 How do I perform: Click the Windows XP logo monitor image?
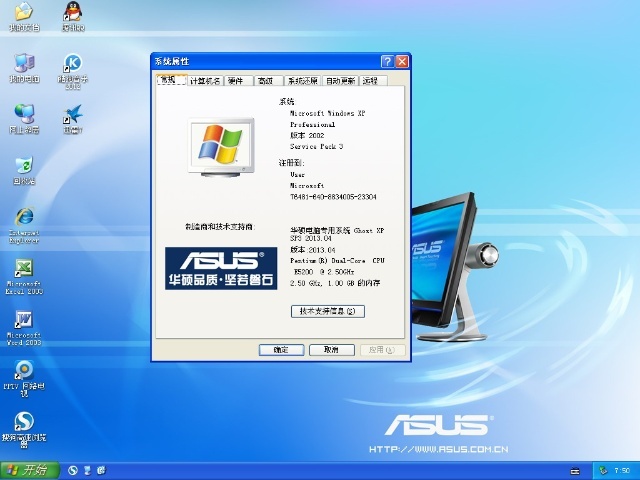pos(221,147)
